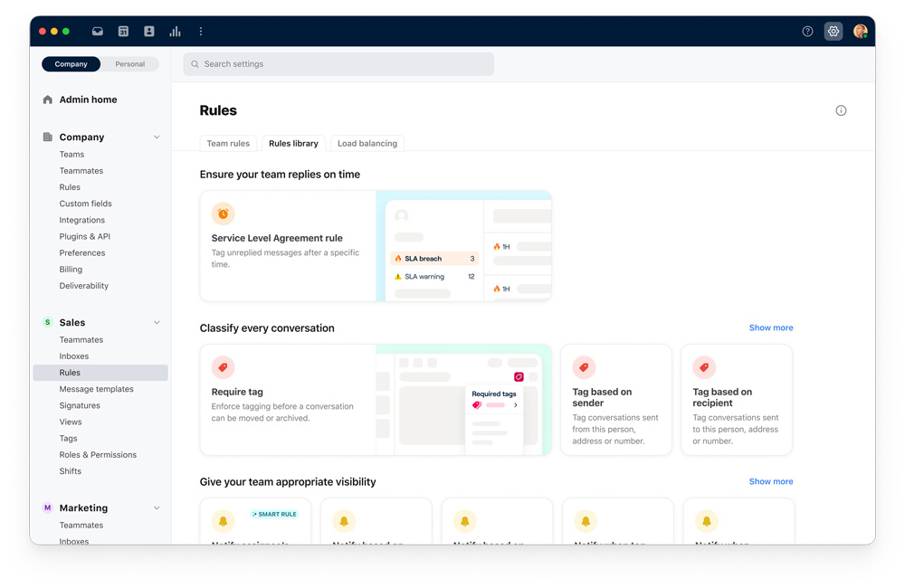905x588 pixels.
Task: Open Billing settings
Action: pos(71,270)
